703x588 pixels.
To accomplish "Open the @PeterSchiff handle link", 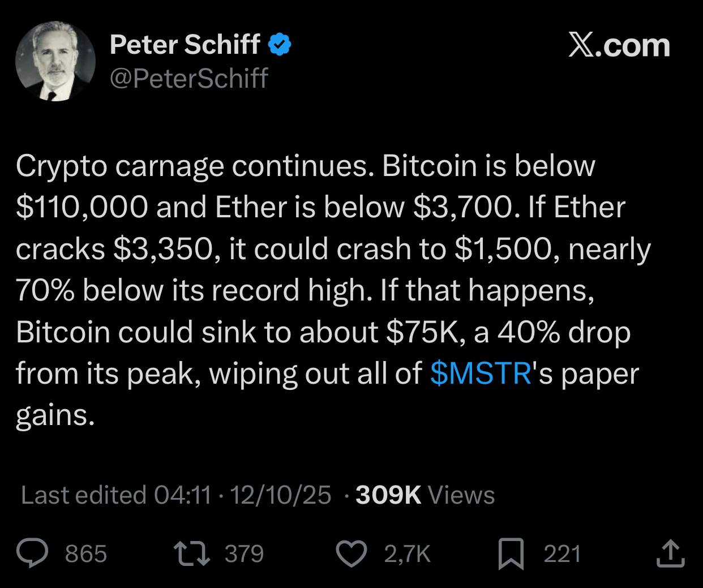I will click(x=188, y=78).
